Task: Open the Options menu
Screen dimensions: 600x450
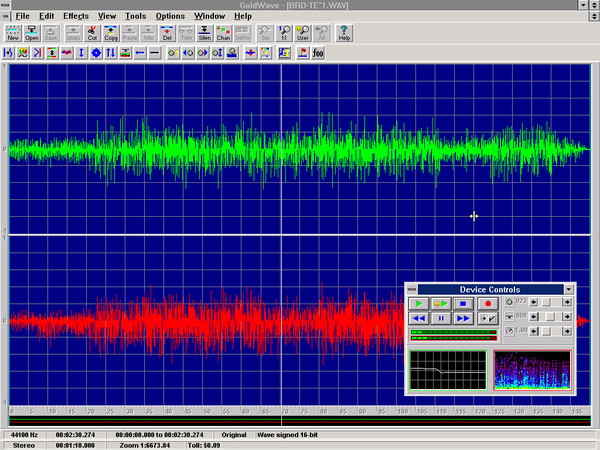Action: (x=170, y=16)
